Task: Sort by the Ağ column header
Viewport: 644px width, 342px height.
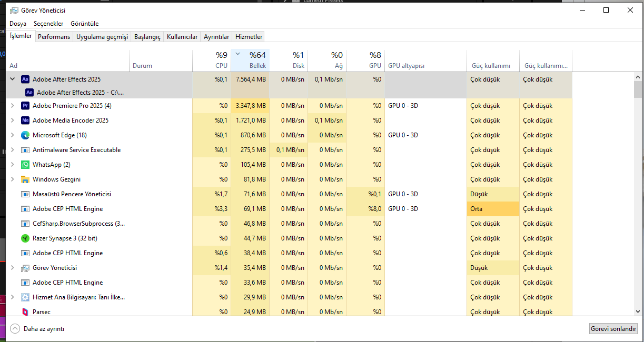Action: 327,61
